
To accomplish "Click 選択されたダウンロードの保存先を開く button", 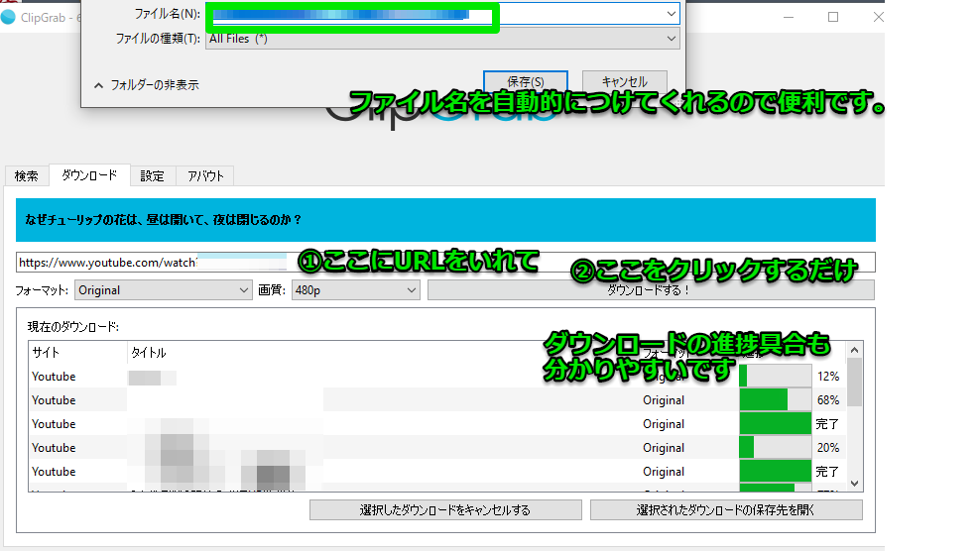I will 725,510.
